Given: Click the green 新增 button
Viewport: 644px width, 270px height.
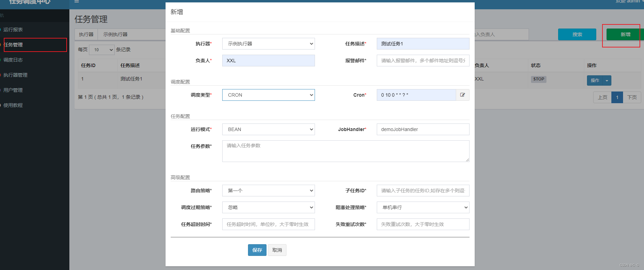Looking at the screenshot, I should pos(625,34).
